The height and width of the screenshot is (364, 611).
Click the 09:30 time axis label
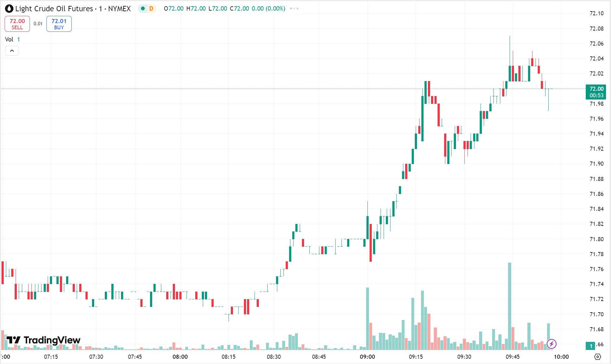pyautogui.click(x=464, y=357)
